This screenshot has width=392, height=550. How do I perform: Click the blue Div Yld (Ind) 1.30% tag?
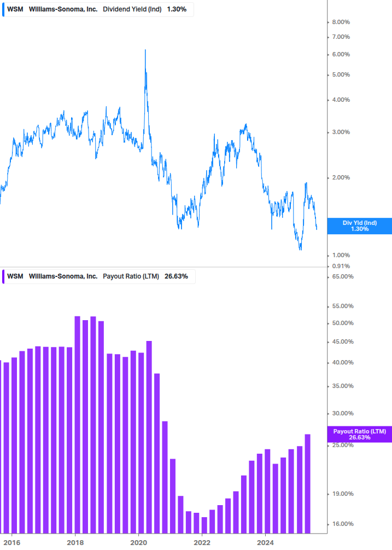359,226
